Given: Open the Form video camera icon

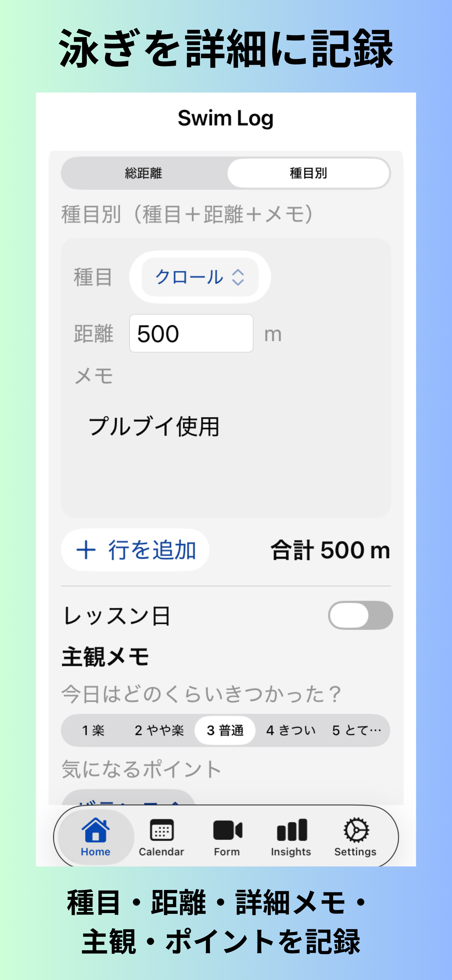Looking at the screenshot, I should 227,829.
